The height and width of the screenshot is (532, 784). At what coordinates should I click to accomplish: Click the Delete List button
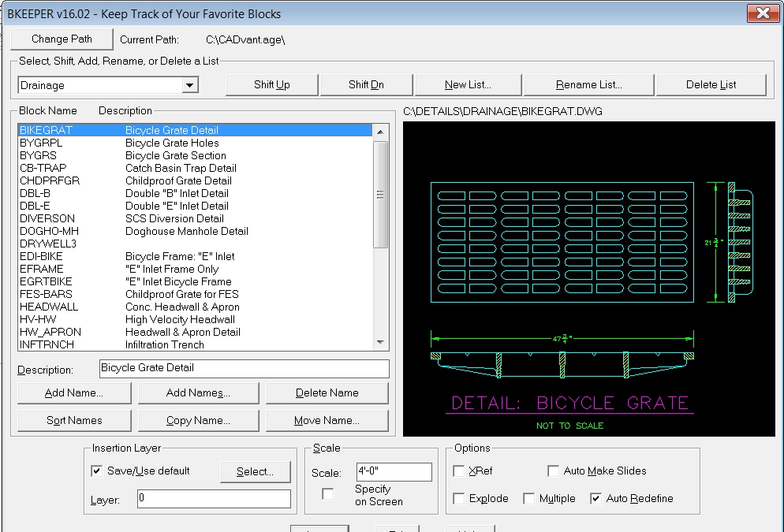pyautogui.click(x=711, y=85)
